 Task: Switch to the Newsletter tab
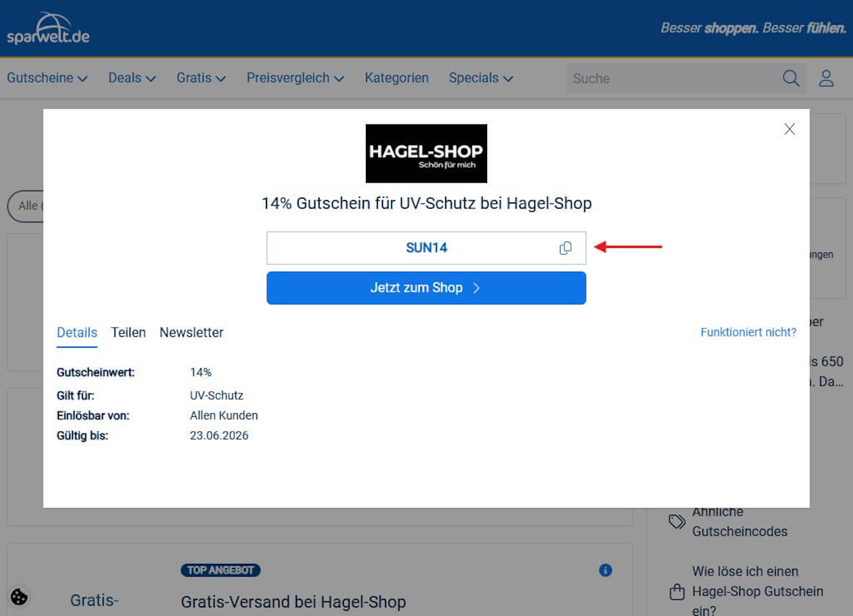tap(191, 332)
